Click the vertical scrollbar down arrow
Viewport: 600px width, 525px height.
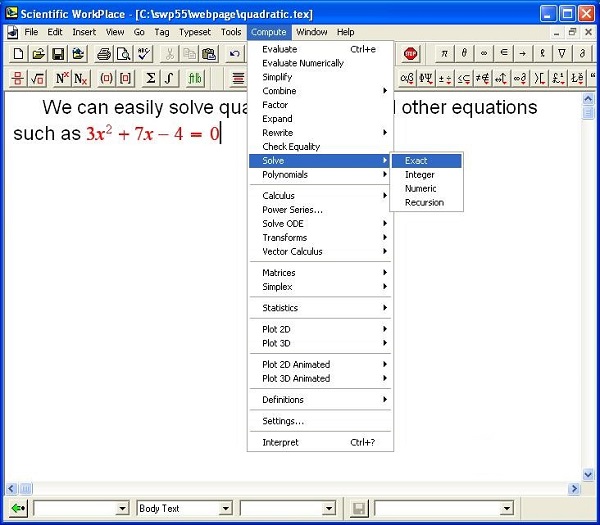coord(588,475)
